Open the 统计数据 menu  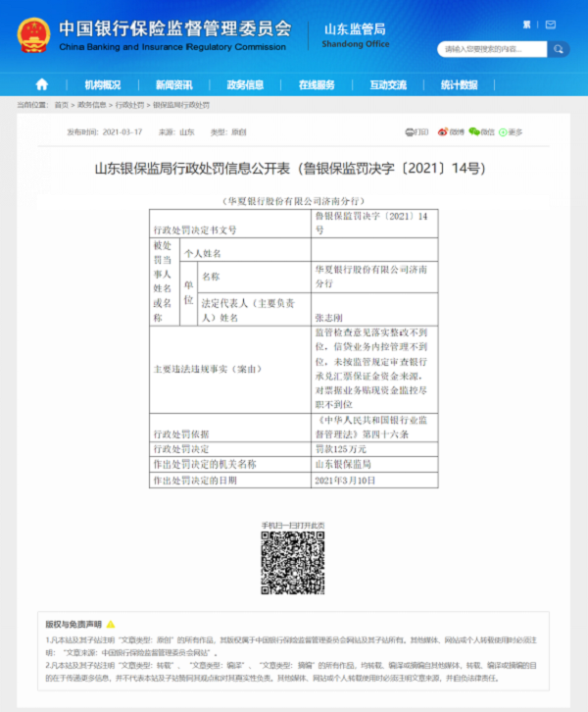[x=460, y=85]
